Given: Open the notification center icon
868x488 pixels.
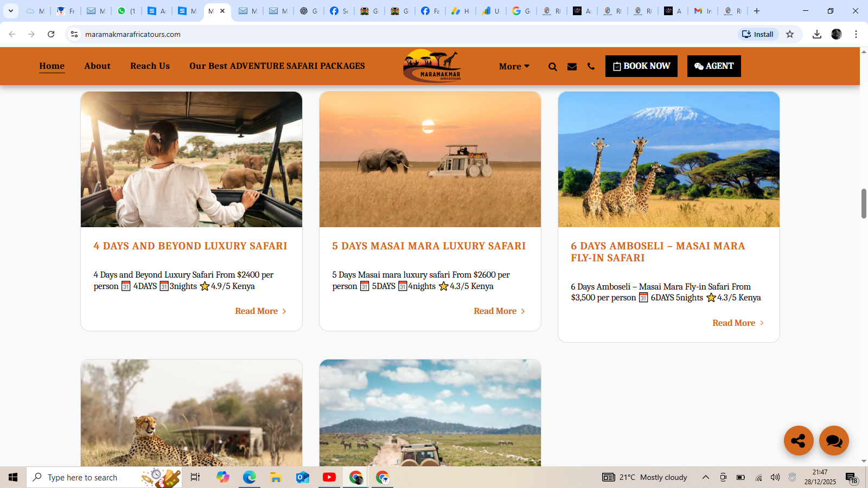Looking at the screenshot, I should [x=852, y=477].
